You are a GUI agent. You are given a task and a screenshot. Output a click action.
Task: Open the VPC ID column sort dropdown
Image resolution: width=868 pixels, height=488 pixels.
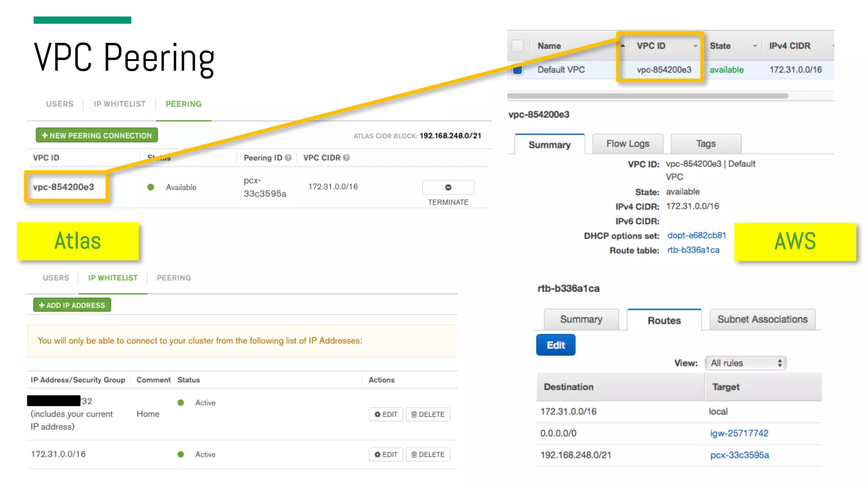(x=695, y=46)
